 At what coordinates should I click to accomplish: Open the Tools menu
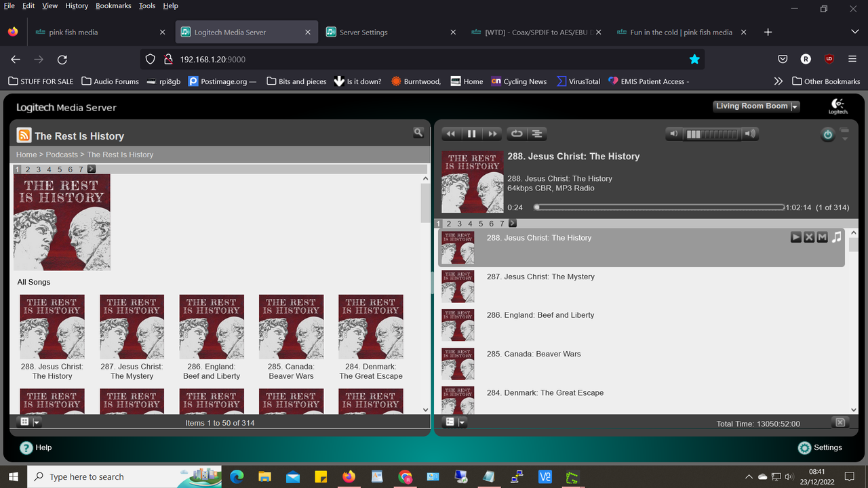147,5
